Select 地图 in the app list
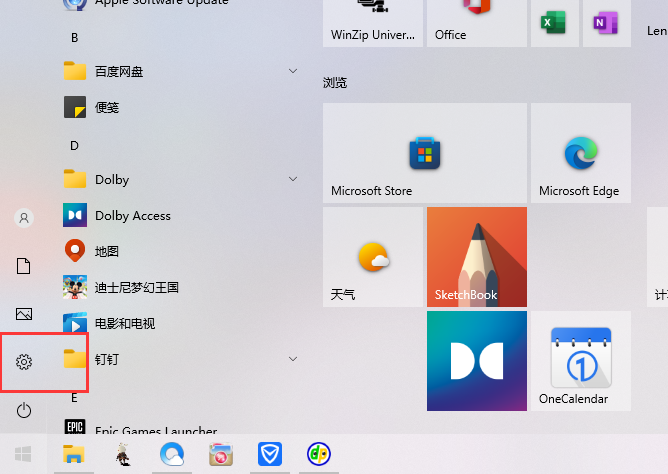This screenshot has height=474, width=668. tap(106, 251)
